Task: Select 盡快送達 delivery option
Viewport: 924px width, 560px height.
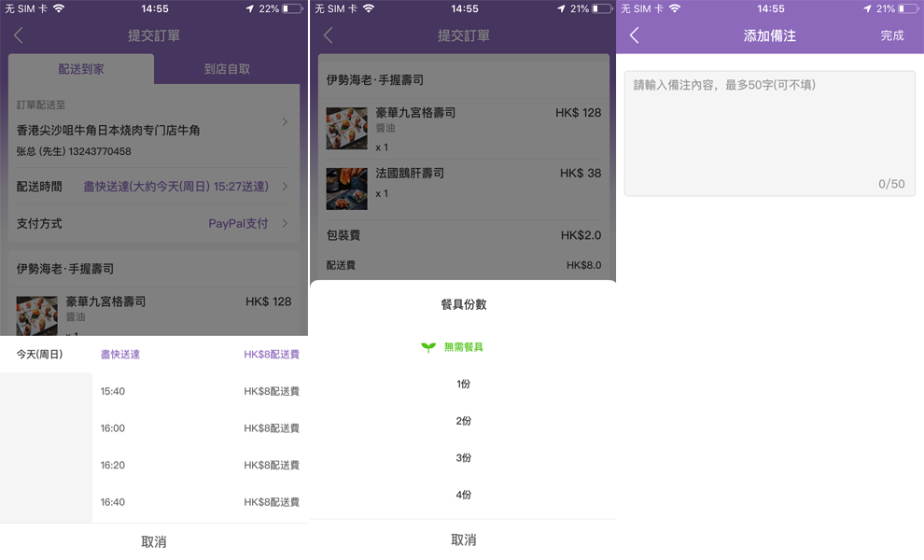Action: (x=120, y=355)
